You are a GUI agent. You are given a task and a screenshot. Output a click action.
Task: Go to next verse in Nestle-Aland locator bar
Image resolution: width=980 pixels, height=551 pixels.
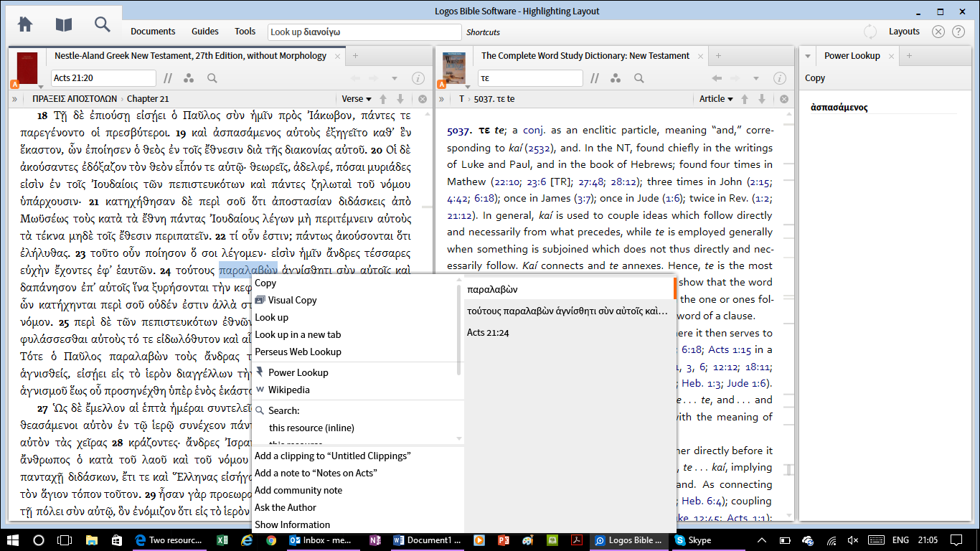tap(400, 99)
